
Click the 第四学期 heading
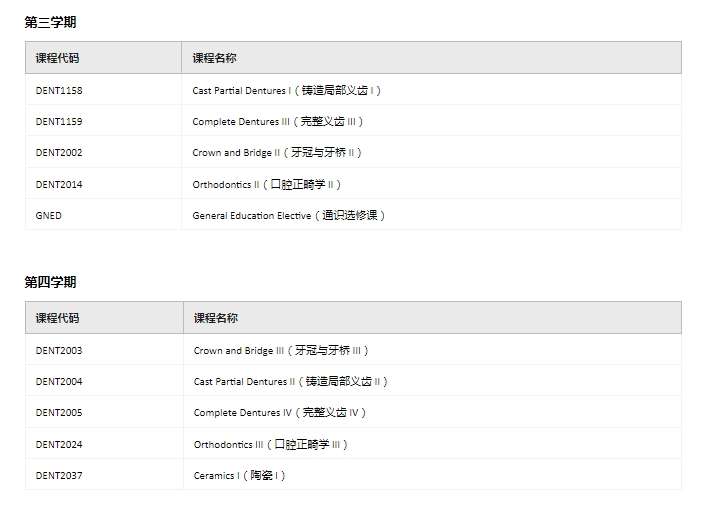coord(50,282)
